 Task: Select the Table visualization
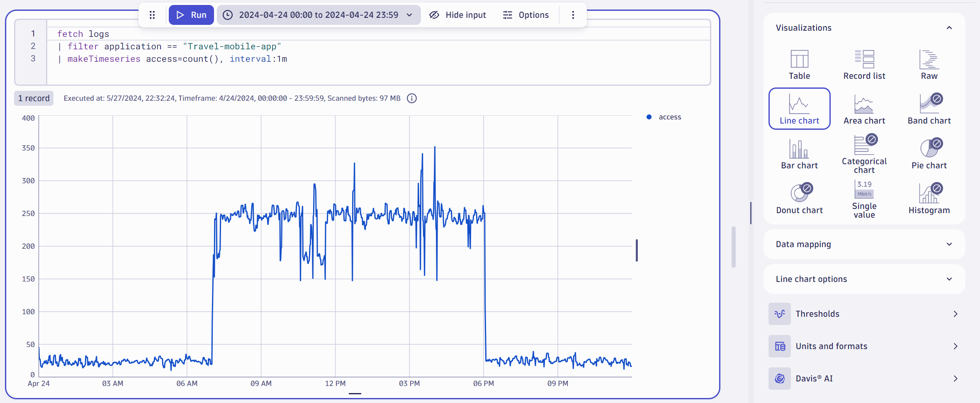(799, 64)
